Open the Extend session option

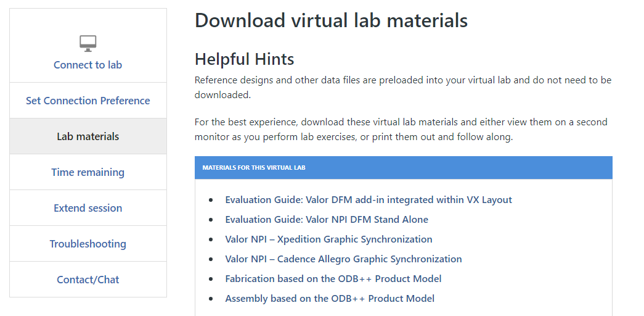click(88, 208)
